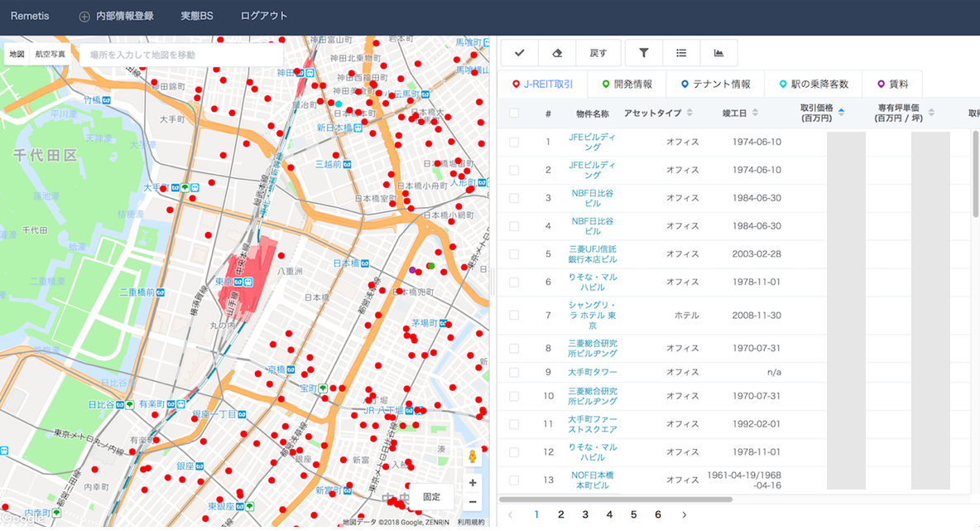
Task: Check the row 3 NBF日比谷ビル checkbox
Action: tap(514, 198)
